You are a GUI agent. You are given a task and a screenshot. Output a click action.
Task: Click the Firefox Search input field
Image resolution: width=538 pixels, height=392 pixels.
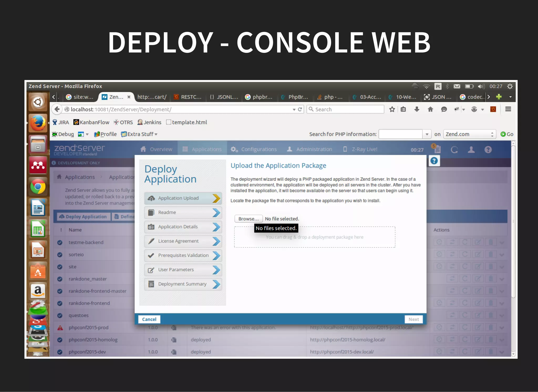345,109
